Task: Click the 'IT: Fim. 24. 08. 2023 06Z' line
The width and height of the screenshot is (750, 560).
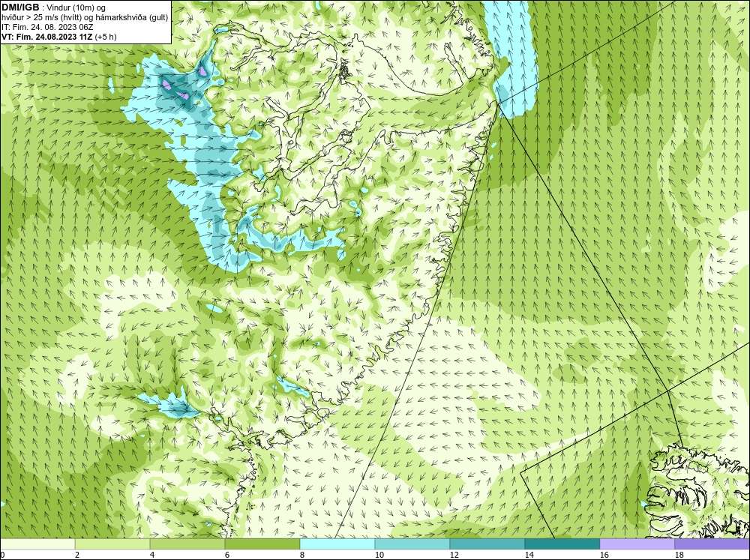Action: tap(47, 27)
